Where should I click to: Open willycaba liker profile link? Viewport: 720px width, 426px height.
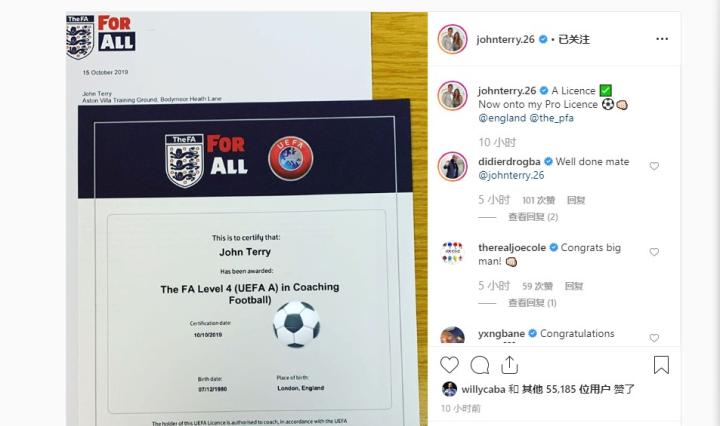483,389
